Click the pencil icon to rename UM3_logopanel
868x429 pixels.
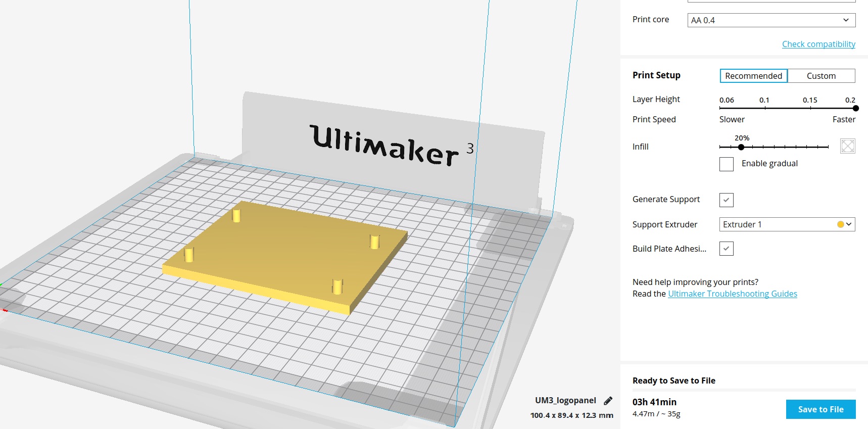coord(608,401)
